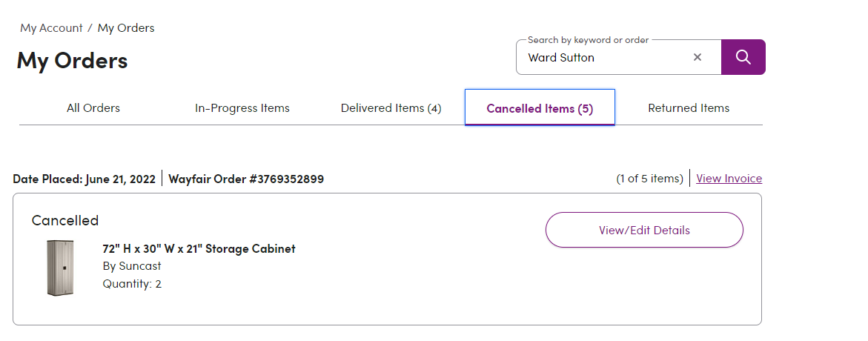
Task: Click the Cancelled status label
Action: (64, 220)
